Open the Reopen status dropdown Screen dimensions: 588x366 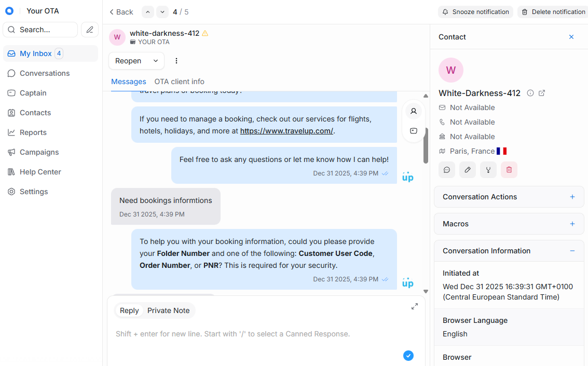coord(136,61)
